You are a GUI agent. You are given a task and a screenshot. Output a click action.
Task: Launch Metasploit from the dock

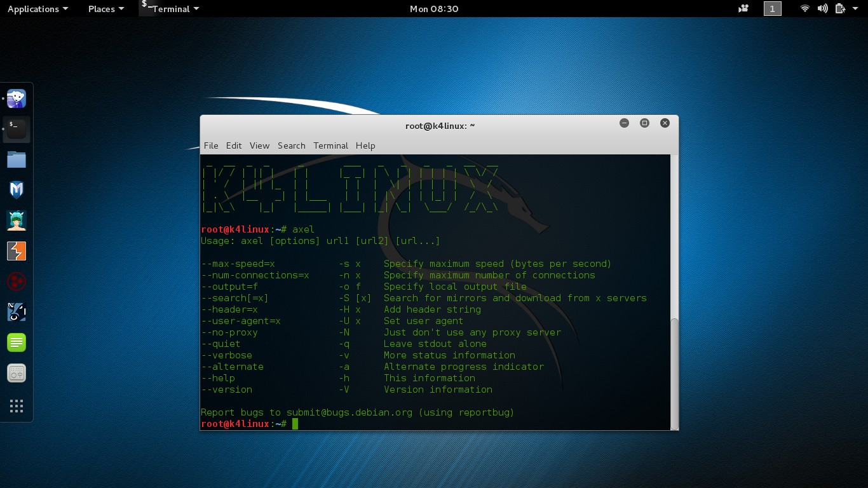pos(17,190)
